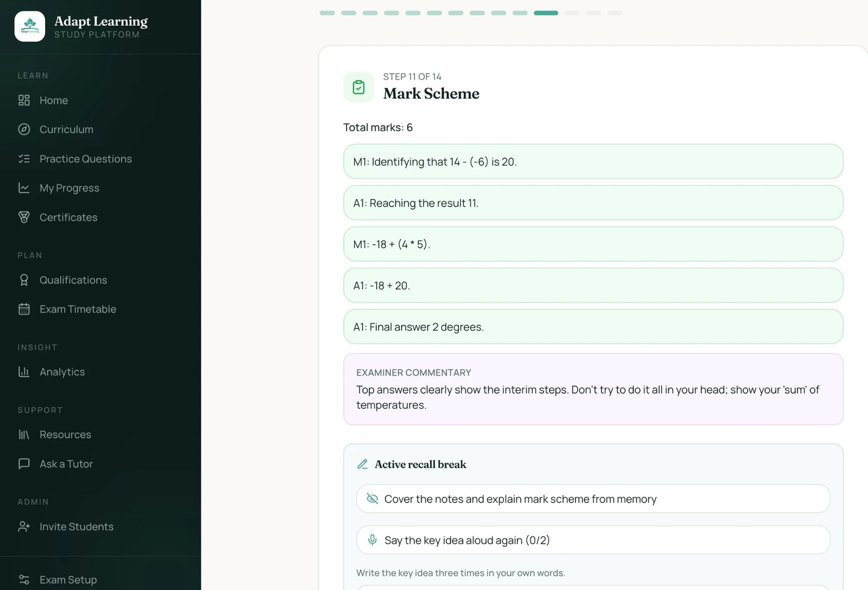Select the current highlighted step 11 progress segment

(546, 13)
